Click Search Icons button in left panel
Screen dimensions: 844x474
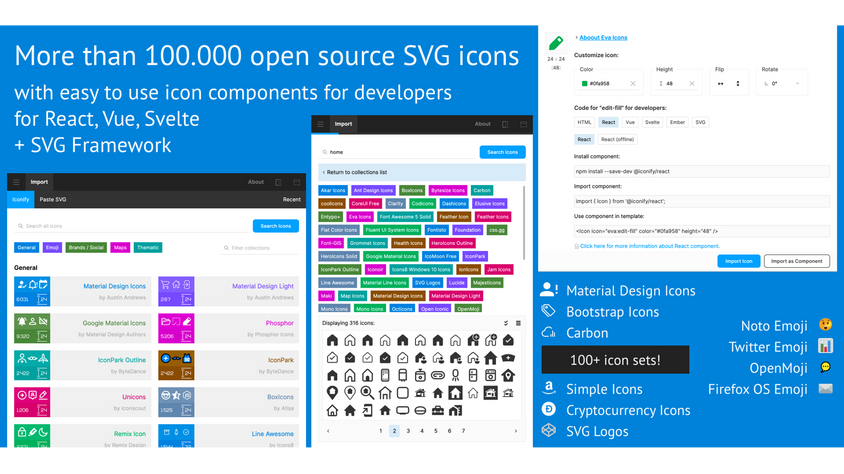[x=276, y=226]
